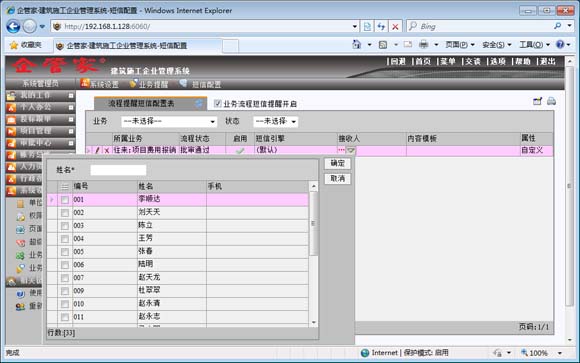Image resolution: width=580 pixels, height=363 pixels.
Task: Tick the checkbox for 004 王芳
Action: [65, 239]
